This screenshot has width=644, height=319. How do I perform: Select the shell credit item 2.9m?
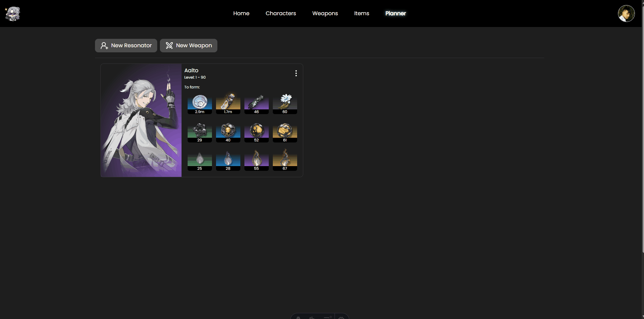200,103
